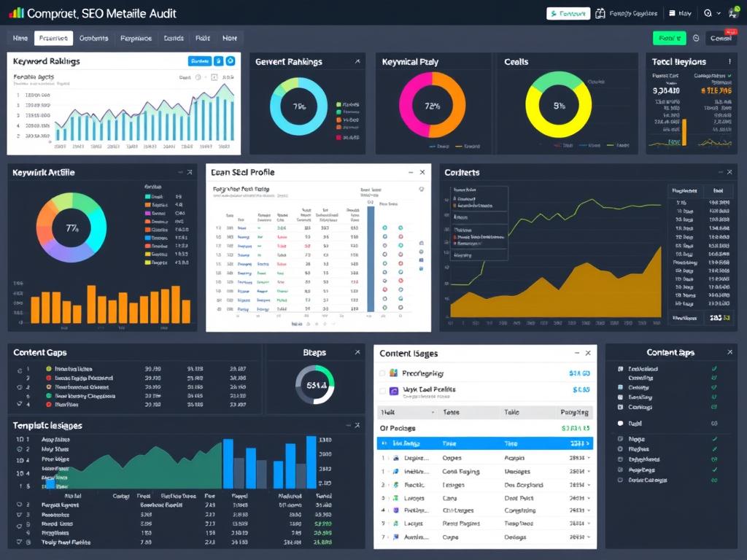Select the Home tab in the navigation bar
The height and width of the screenshot is (560, 747).
pos(20,38)
